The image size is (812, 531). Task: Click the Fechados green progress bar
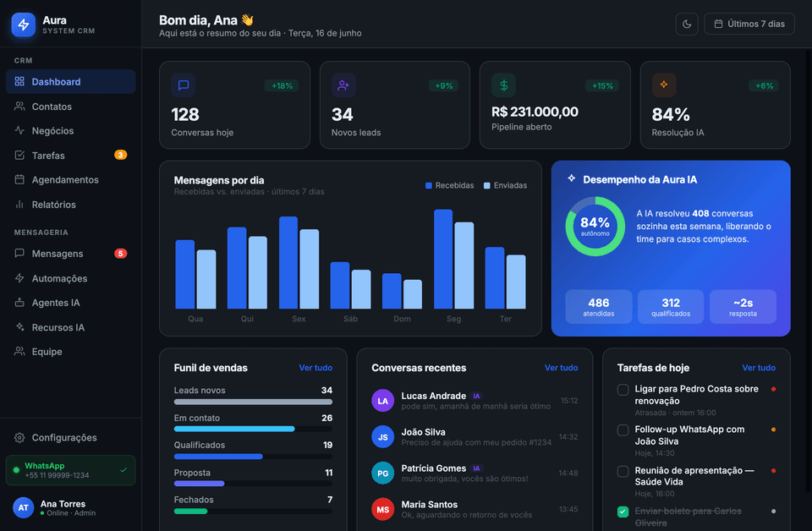coord(190,512)
